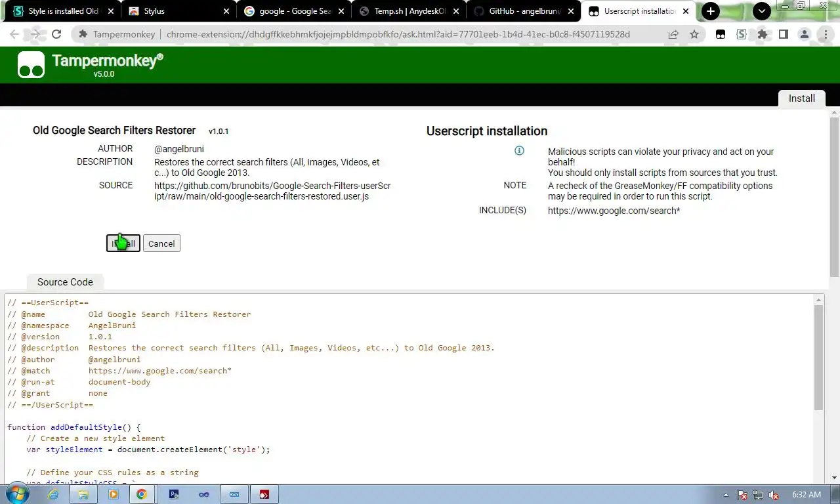Open the Photoshop icon in taskbar
840x504 pixels.
coord(174,494)
